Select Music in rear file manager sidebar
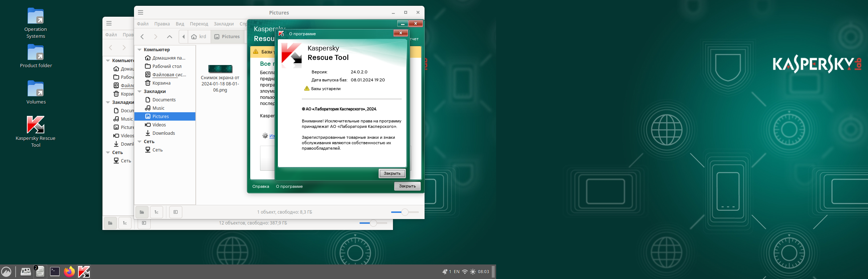Image resolution: width=868 pixels, height=279 pixels. click(x=123, y=119)
